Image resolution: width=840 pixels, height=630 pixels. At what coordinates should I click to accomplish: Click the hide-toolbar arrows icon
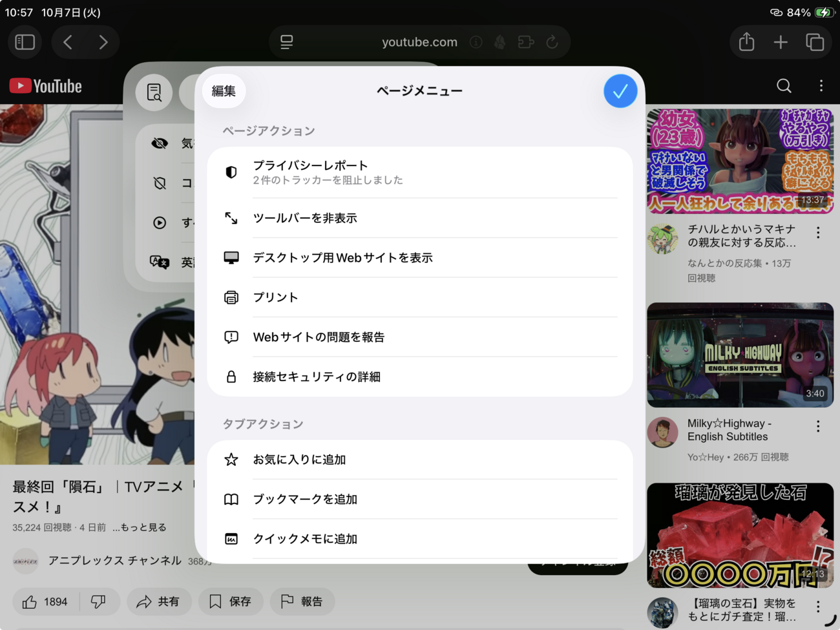click(x=231, y=218)
